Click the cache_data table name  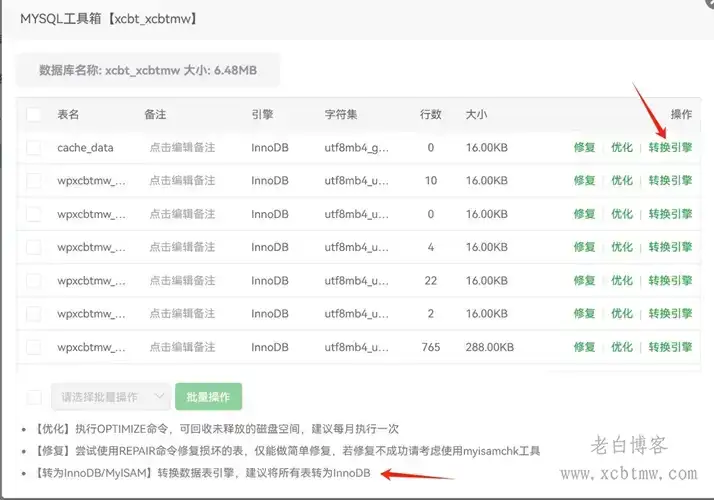click(85, 148)
